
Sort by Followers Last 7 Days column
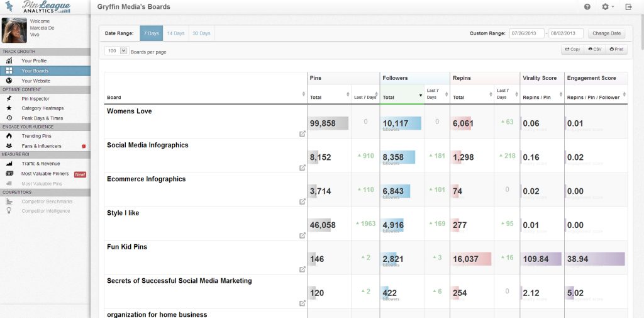click(x=437, y=94)
